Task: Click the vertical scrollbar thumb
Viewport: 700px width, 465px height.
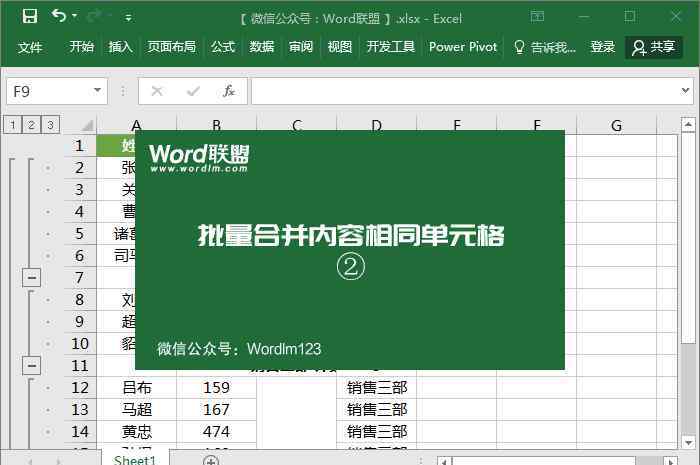Action: [x=688, y=239]
